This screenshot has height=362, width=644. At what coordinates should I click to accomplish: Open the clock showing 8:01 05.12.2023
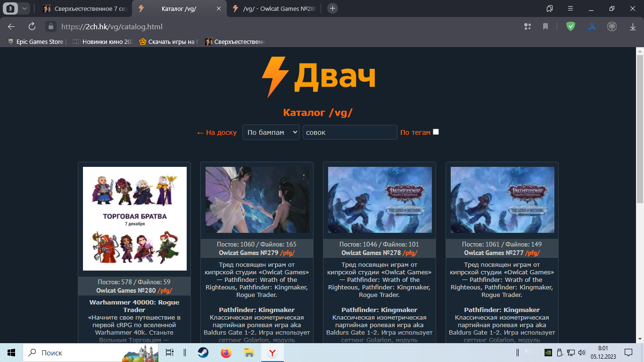603,353
